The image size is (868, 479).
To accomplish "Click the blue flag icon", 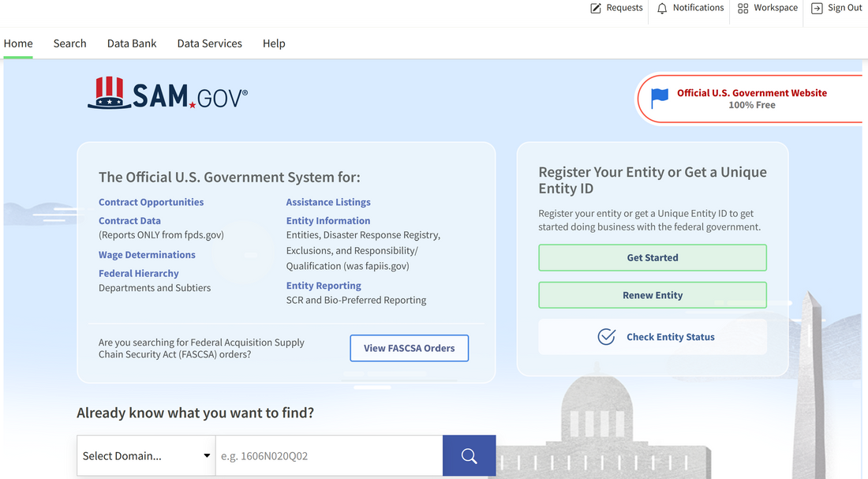I will tap(660, 99).
